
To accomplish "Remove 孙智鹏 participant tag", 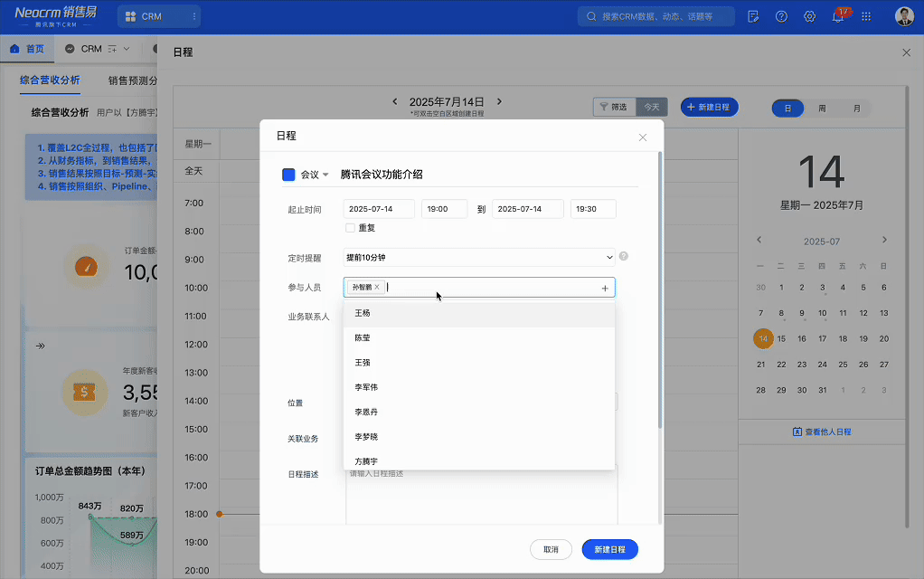I will [x=377, y=287].
